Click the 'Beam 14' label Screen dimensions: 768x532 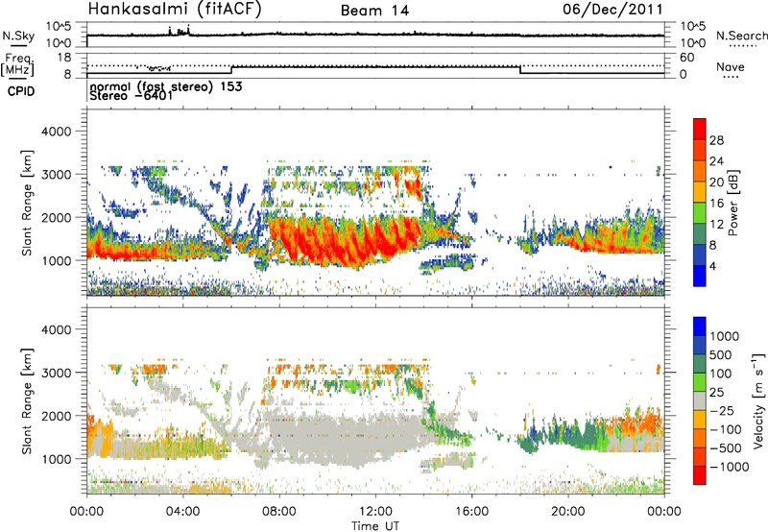click(x=374, y=11)
